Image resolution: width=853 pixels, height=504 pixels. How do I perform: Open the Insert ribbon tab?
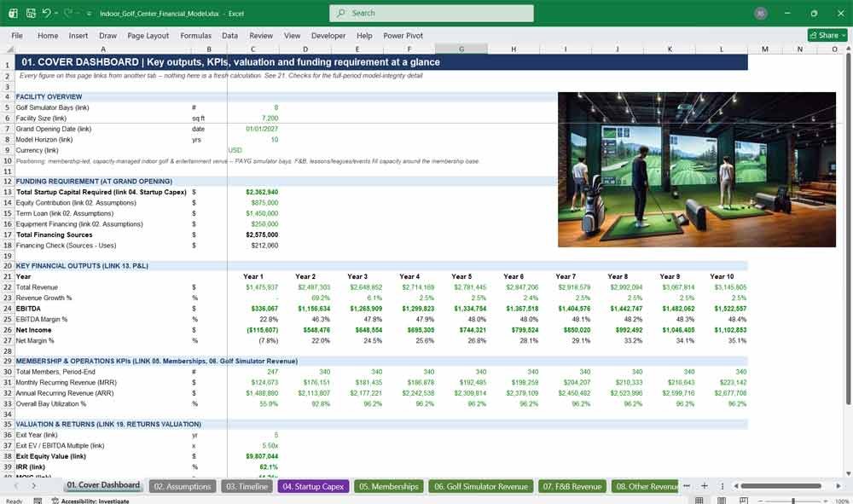pyautogui.click(x=78, y=35)
